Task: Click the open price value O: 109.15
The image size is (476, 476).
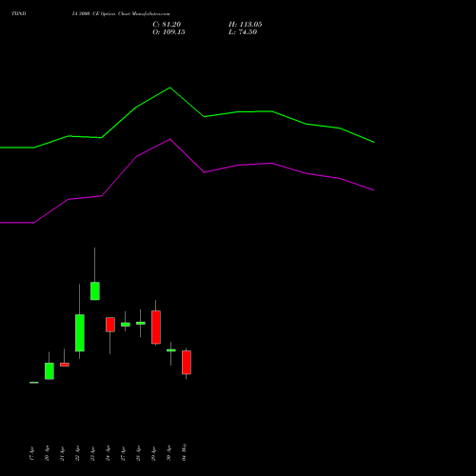Action: (x=169, y=32)
